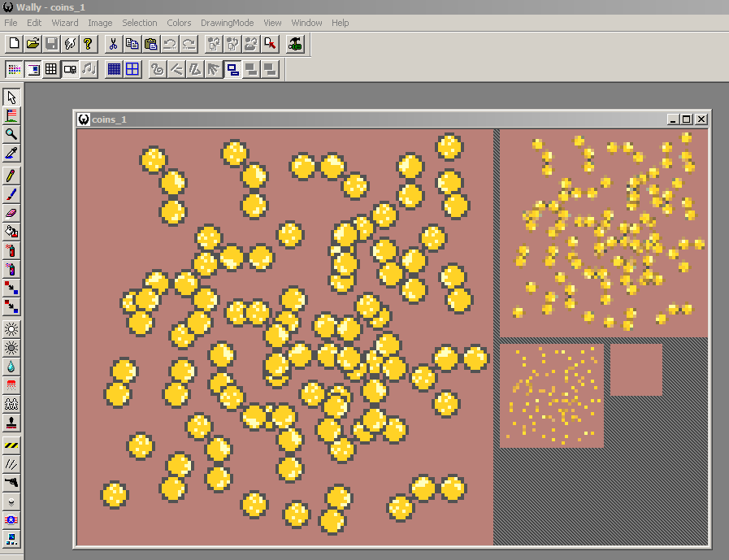729x560 pixels.
Task: Maximize the coins_1 document window
Action: point(687,119)
